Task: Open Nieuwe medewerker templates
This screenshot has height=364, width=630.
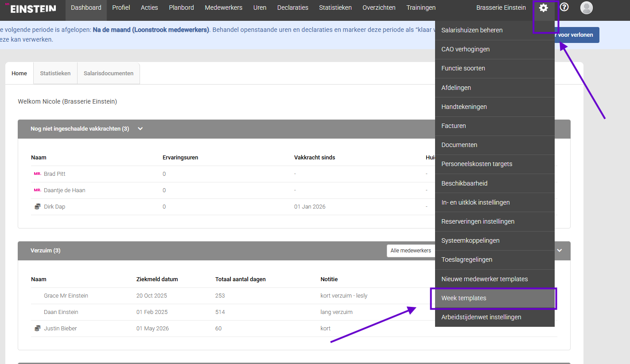Action: 495,279
